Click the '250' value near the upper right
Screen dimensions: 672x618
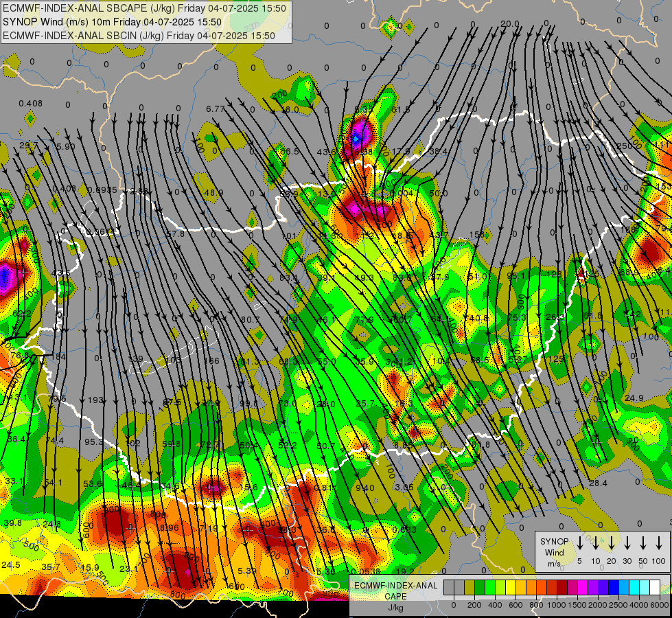(x=625, y=146)
